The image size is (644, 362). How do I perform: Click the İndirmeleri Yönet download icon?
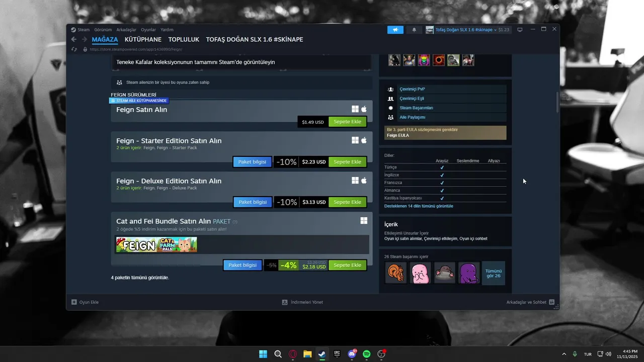[x=285, y=302]
